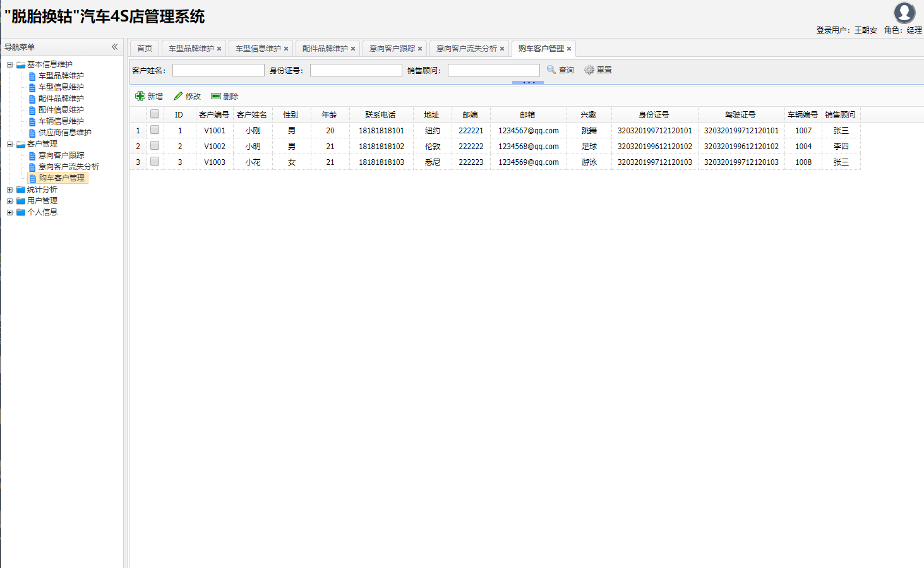Click the phone cell 18181818102

pos(381,147)
